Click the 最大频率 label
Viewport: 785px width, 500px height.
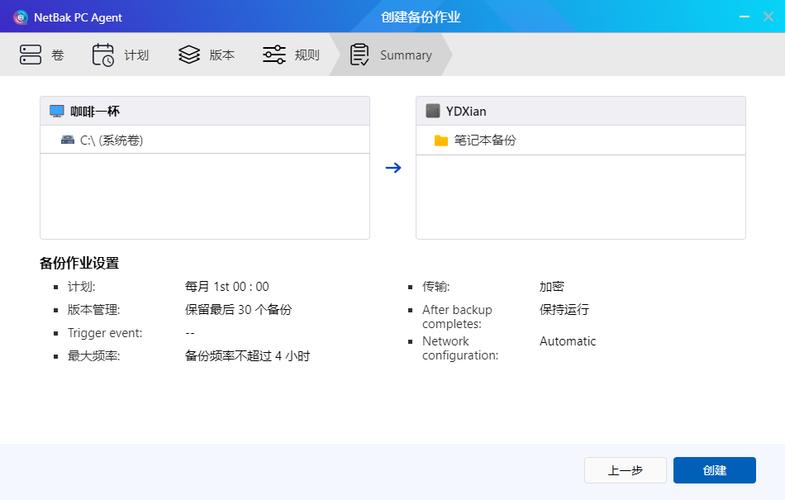click(94, 356)
